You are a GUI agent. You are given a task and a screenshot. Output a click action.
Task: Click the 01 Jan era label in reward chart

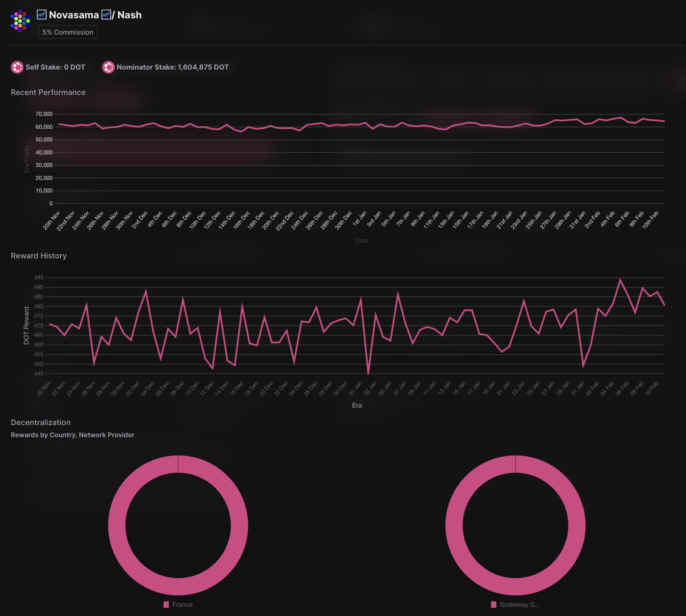356,388
